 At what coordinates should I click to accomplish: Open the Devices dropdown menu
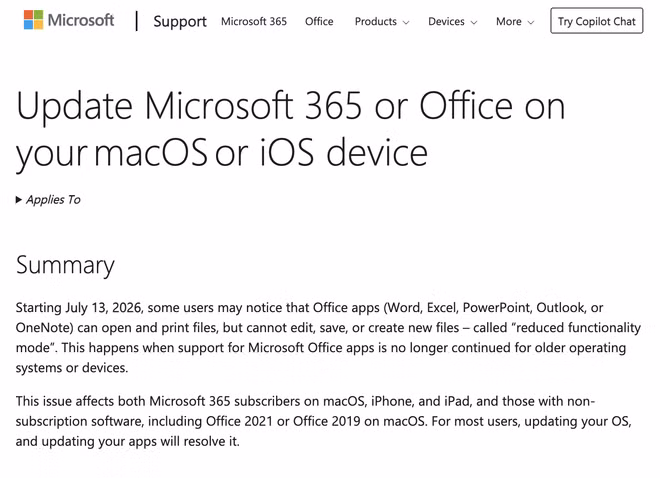coord(452,21)
